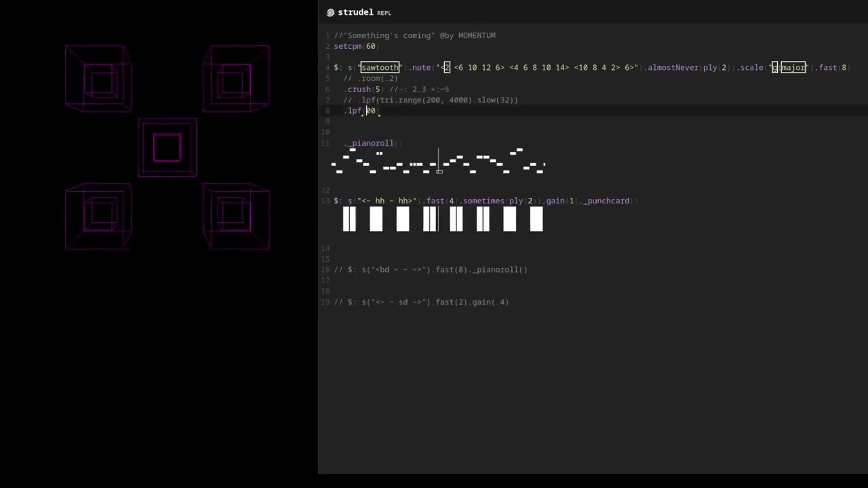
Task: Click the Strudel spiral logo icon
Action: [330, 12]
